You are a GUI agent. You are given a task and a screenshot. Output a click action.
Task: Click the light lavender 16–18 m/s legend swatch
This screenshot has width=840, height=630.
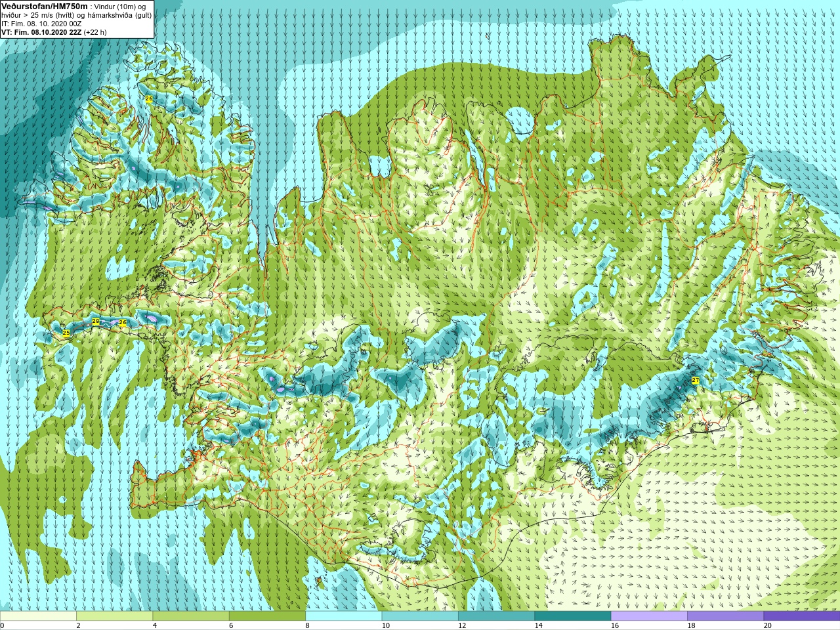pos(649,616)
